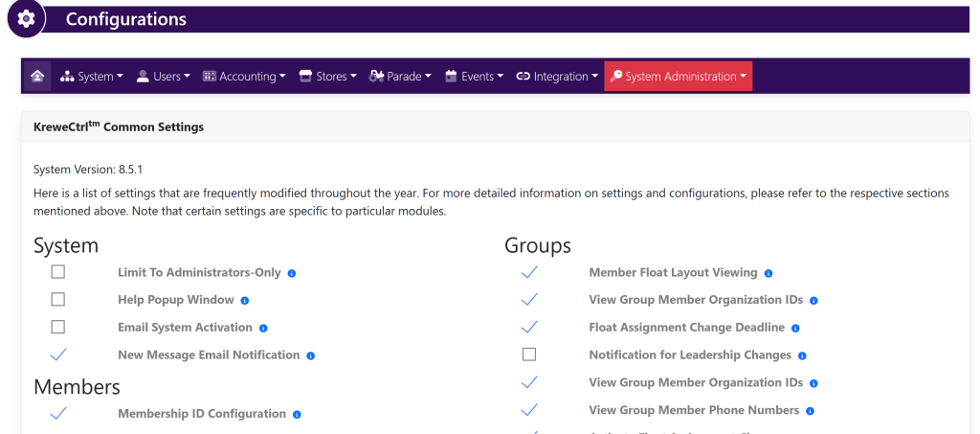Viewport: 980px width, 434px height.
Task: Open the Parade menu
Action: pyautogui.click(x=400, y=77)
